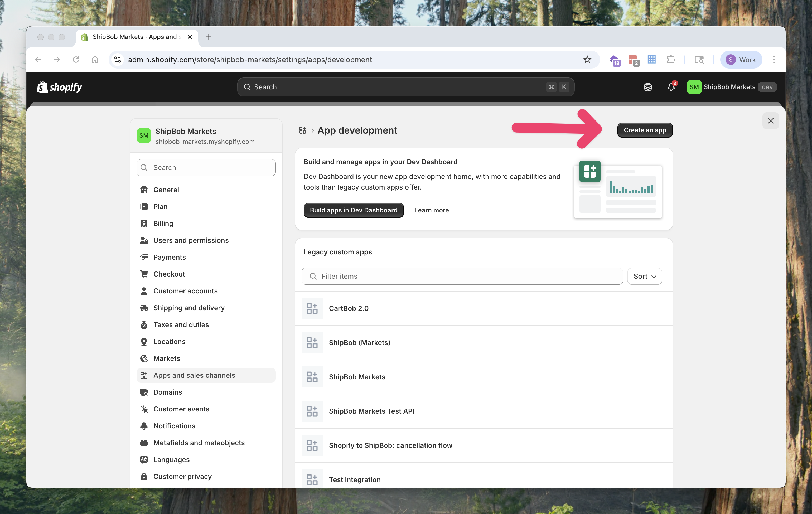Open ShipBob Markets Test API app
The height and width of the screenshot is (514, 812).
(371, 411)
